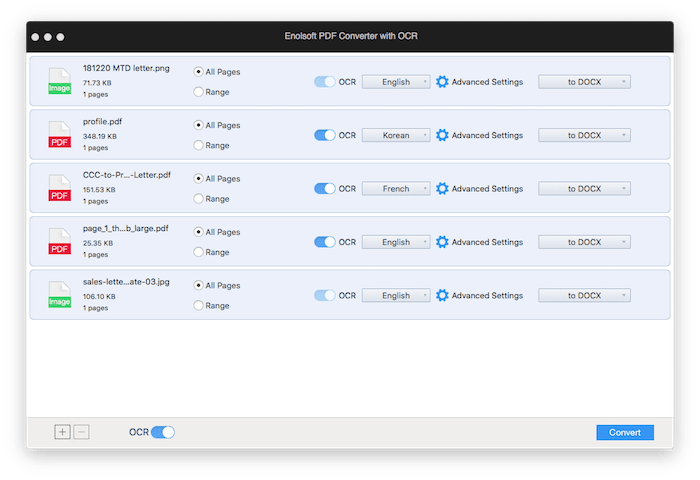
Task: Expand to DOCX dropdown for sales-lette...ate-03.jpg
Action: pos(584,295)
